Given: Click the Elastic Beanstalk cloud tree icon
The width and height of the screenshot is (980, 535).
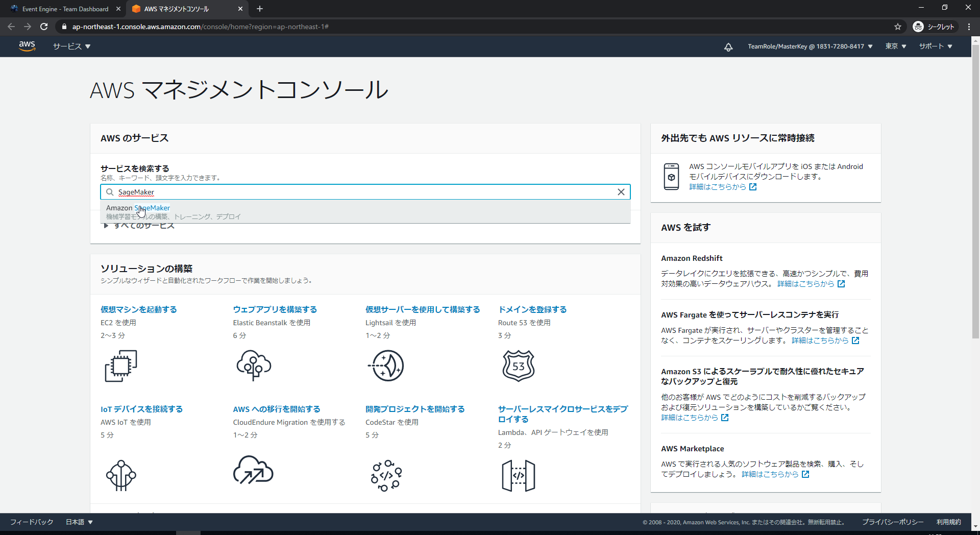Looking at the screenshot, I should 254,366.
